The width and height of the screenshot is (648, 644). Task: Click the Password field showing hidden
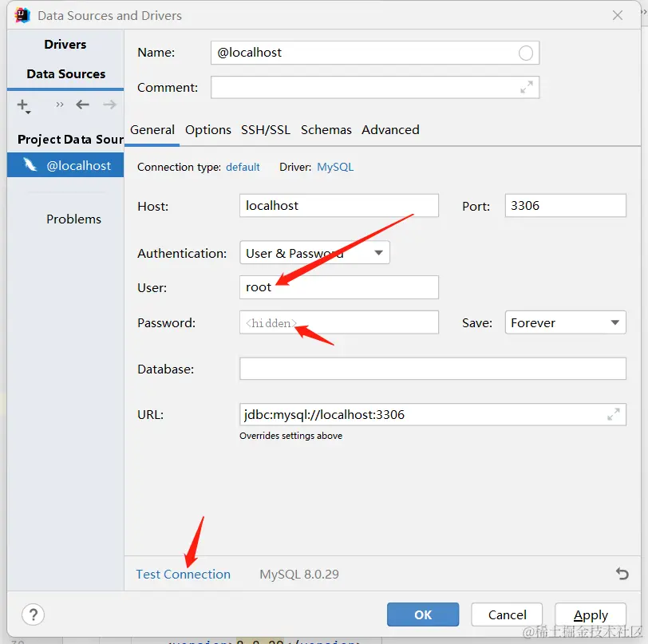click(339, 322)
